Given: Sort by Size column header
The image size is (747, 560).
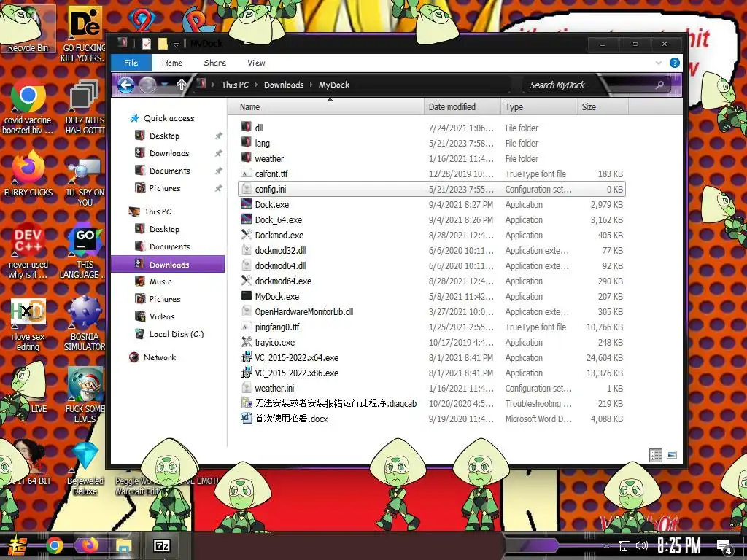Looking at the screenshot, I should [x=603, y=106].
